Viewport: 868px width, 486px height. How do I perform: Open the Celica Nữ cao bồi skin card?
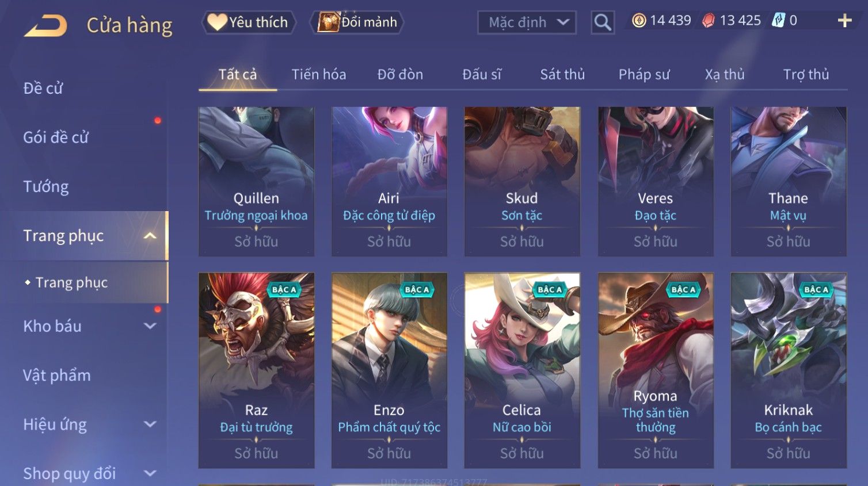[522, 370]
